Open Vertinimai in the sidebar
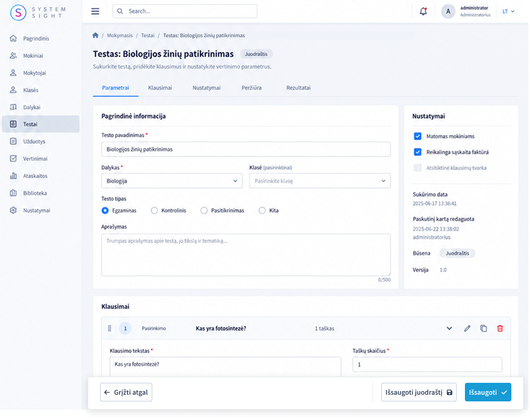The width and height of the screenshot is (532, 420). tap(41, 159)
